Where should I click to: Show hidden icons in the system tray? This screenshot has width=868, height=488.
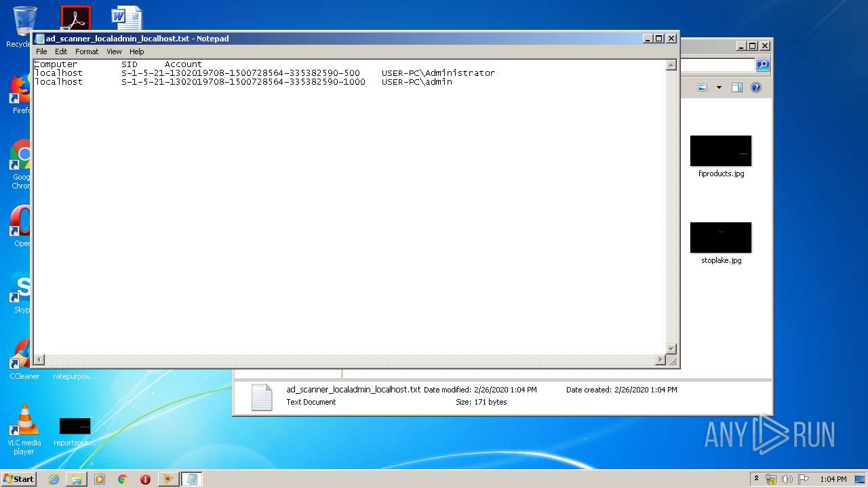click(x=756, y=479)
